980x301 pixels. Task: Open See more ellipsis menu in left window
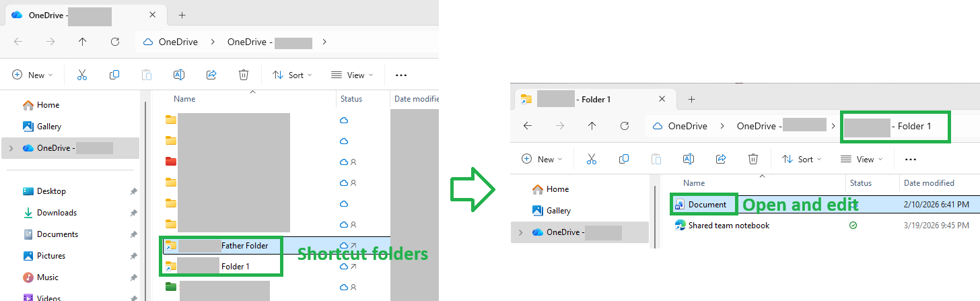pos(401,75)
